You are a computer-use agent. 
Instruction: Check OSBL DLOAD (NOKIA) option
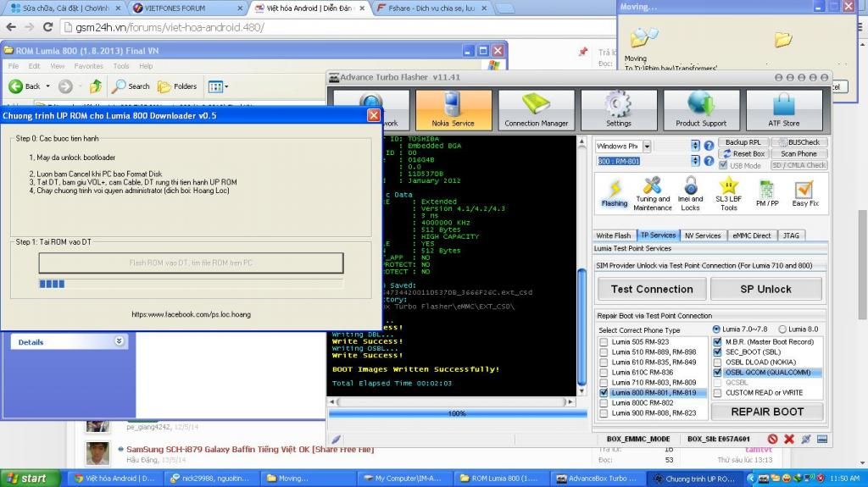(718, 362)
